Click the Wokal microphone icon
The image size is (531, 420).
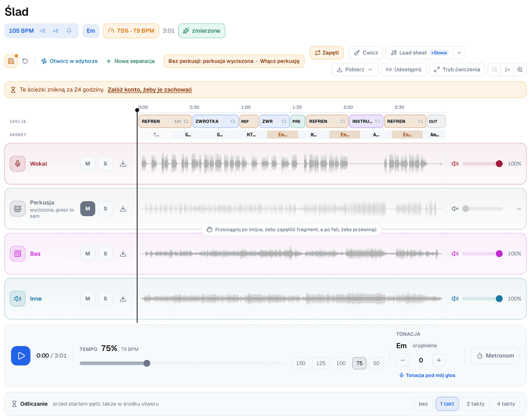[x=18, y=164]
